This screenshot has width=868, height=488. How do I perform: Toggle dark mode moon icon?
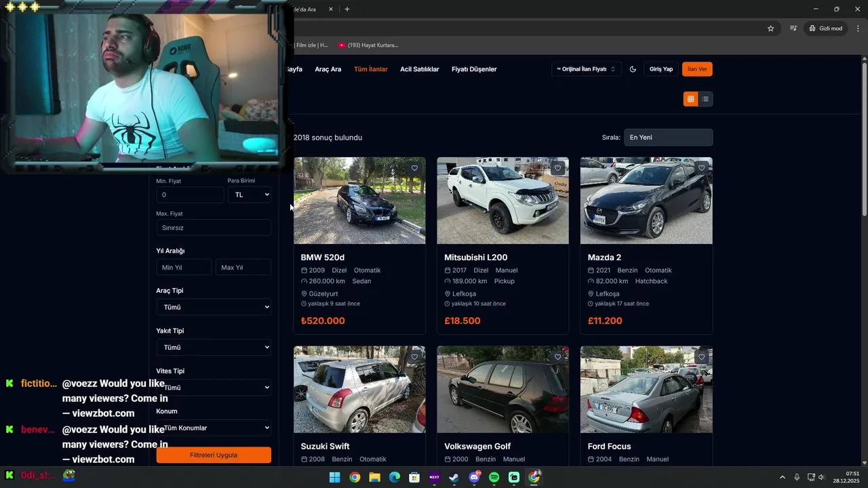[633, 69]
